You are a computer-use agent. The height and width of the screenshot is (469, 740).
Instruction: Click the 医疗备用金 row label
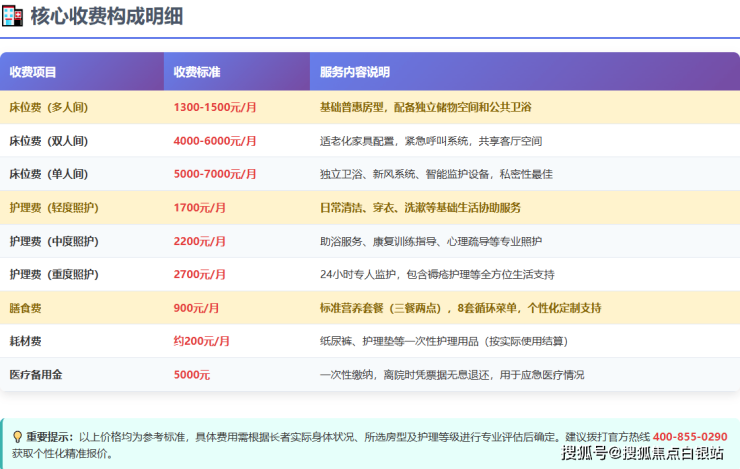[36, 375]
